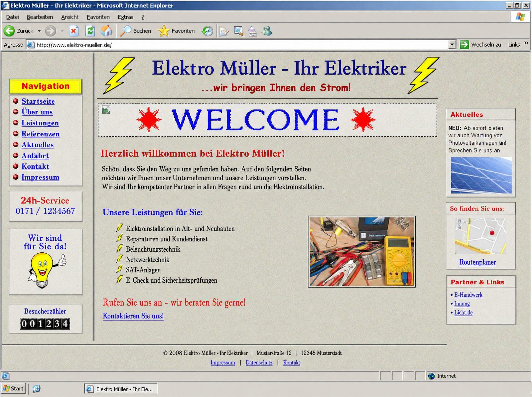The width and height of the screenshot is (532, 397).
Task: Click the yellow Navigation header box
Action: click(x=46, y=86)
